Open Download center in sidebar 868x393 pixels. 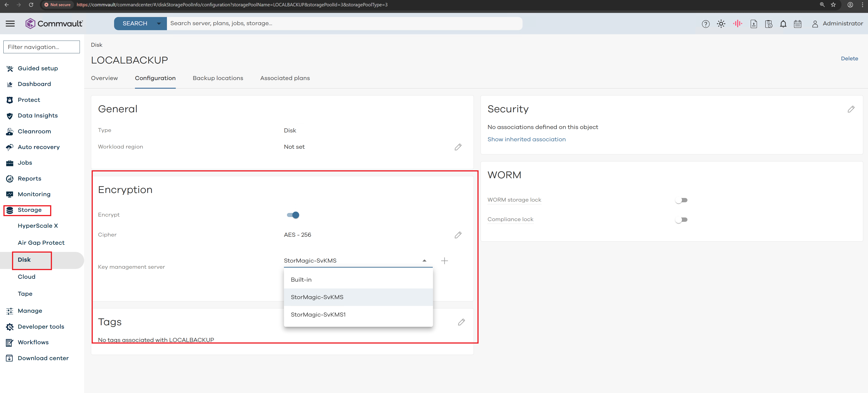43,358
